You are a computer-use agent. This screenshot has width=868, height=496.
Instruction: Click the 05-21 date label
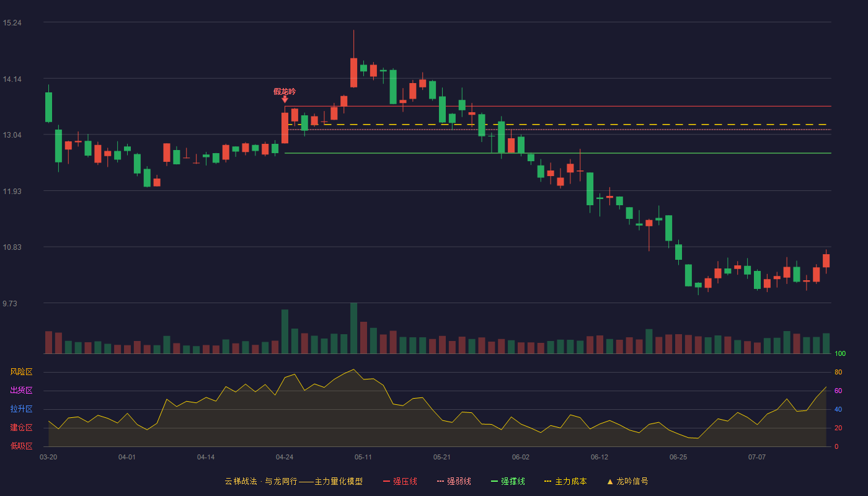click(442, 457)
